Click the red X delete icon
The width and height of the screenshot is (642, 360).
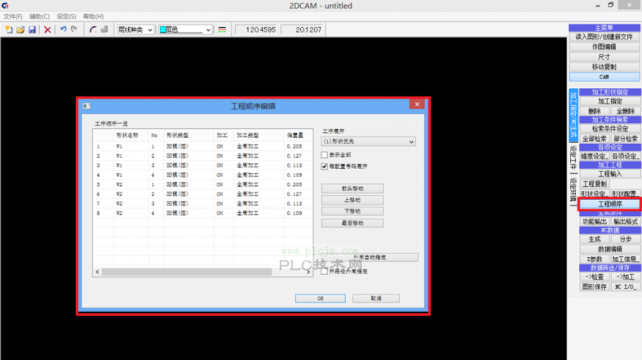click(x=47, y=29)
